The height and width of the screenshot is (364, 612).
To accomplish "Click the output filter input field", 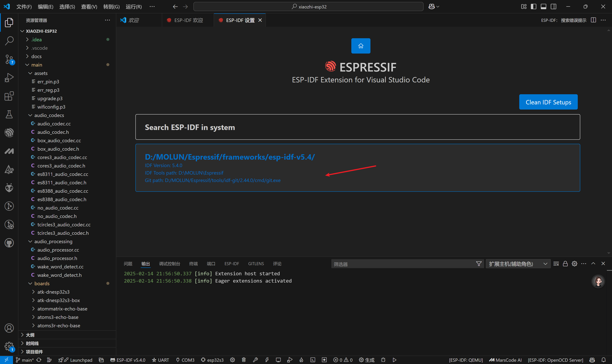I will click(x=402, y=264).
